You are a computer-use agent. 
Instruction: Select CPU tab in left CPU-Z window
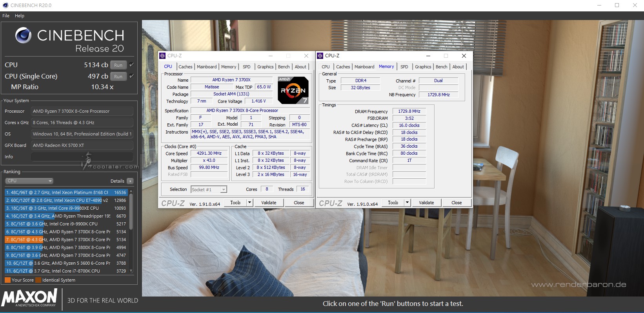pyautogui.click(x=168, y=66)
